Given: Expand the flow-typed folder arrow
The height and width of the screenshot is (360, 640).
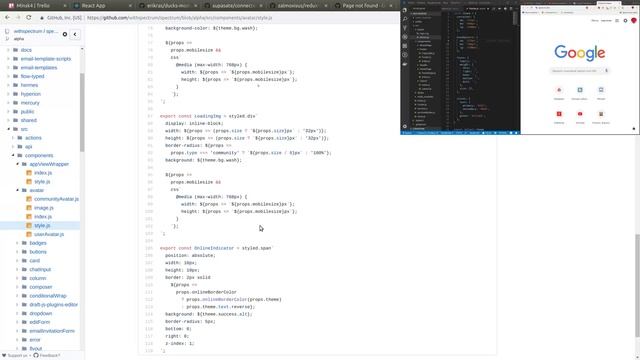Looking at the screenshot, I should (x=8, y=76).
